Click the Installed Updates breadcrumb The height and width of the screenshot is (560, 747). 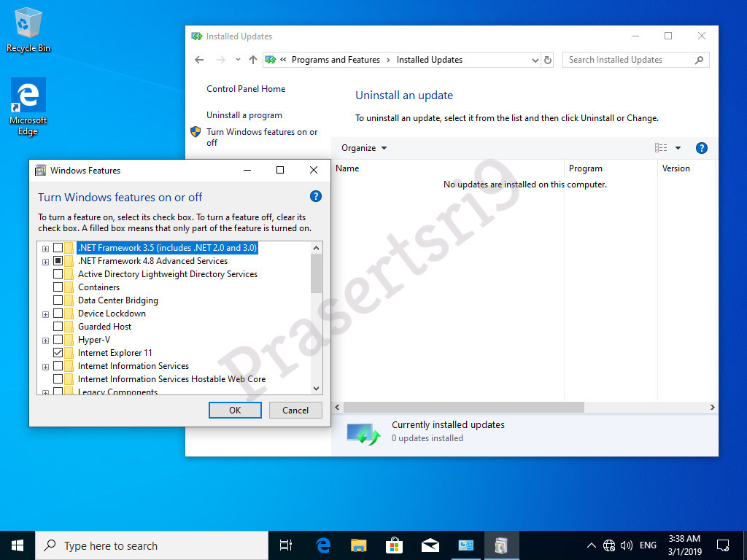click(429, 60)
